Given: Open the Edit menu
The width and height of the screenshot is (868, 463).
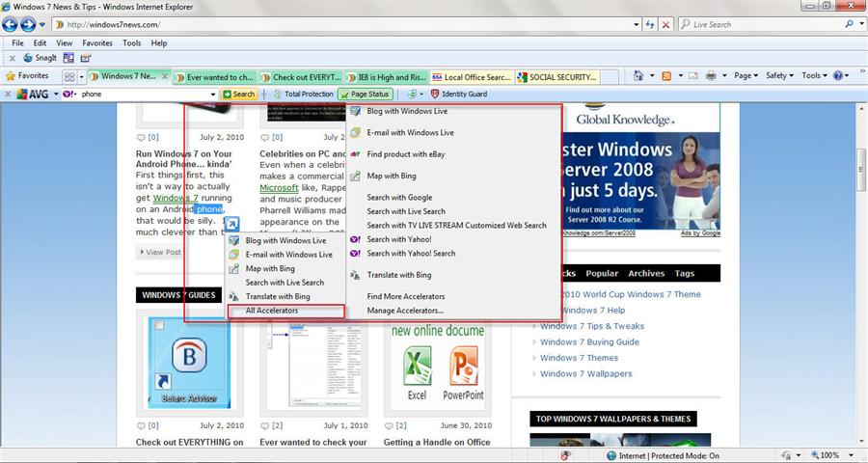Looking at the screenshot, I should pos(40,42).
